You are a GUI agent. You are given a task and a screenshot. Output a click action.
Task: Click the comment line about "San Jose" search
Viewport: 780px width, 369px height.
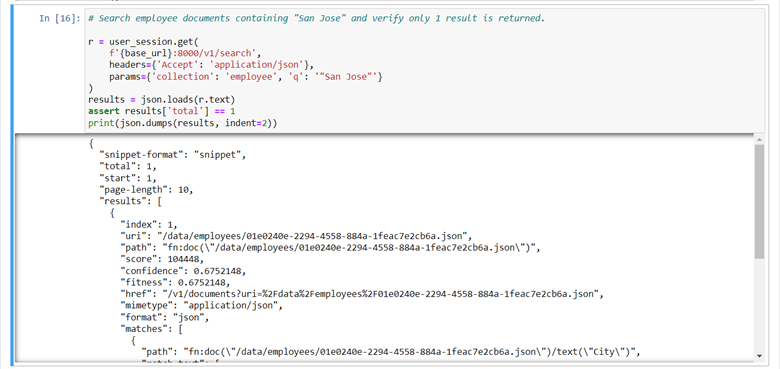coord(316,18)
